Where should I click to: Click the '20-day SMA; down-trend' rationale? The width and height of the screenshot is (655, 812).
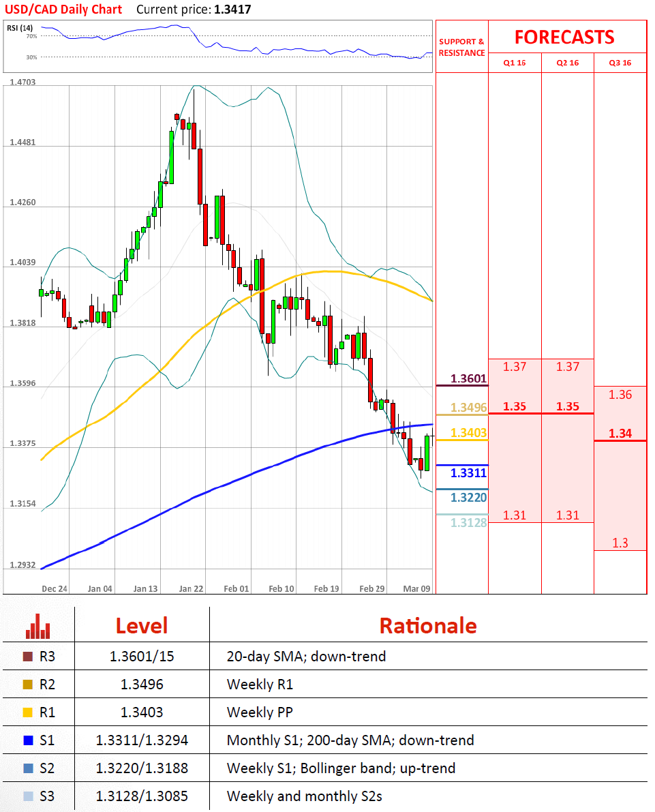pos(306,657)
